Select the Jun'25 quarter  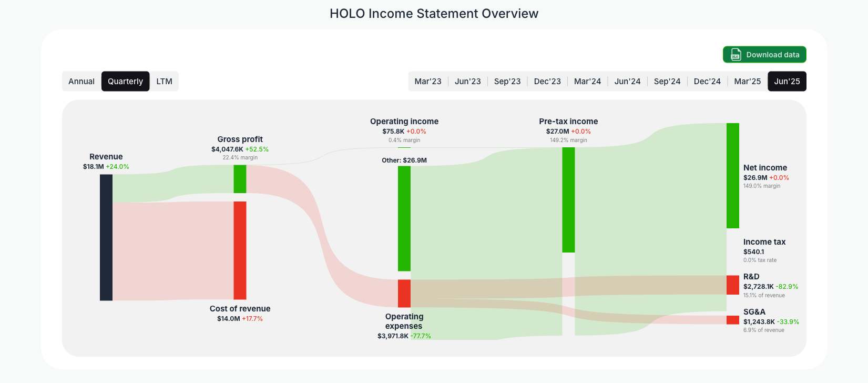click(787, 82)
